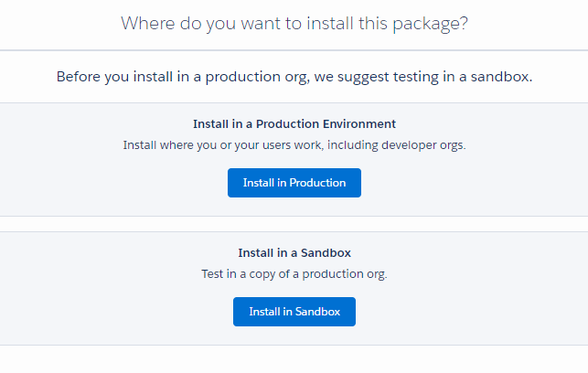
Task: Click the word 'sandbox.' ending the suggestion sentence
Action: 501,77
